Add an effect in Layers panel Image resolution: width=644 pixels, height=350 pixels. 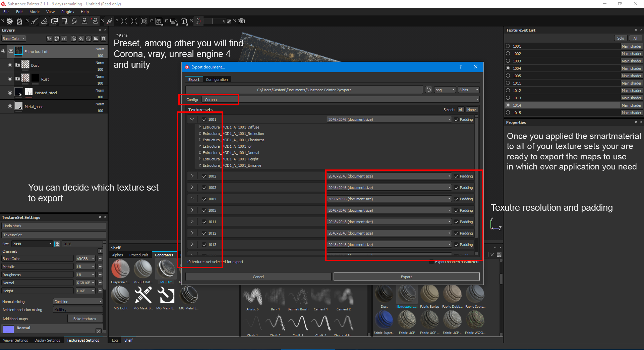pyautogui.click(x=49, y=39)
